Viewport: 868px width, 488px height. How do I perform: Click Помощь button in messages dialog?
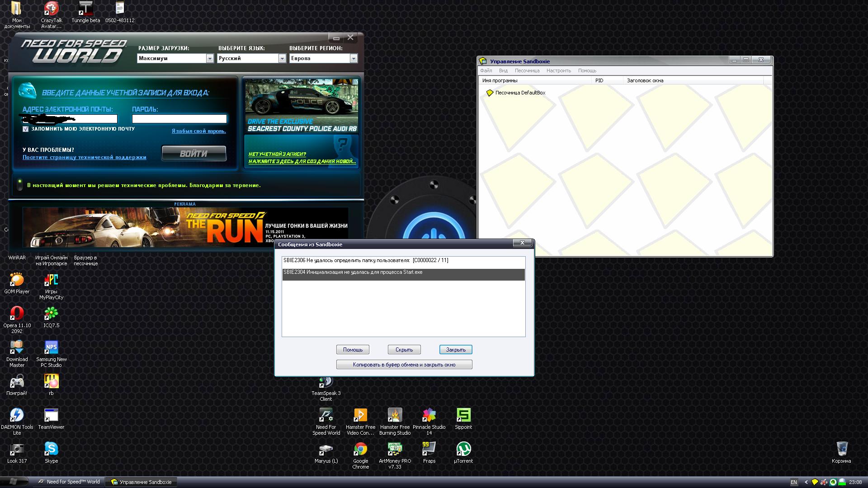(353, 350)
